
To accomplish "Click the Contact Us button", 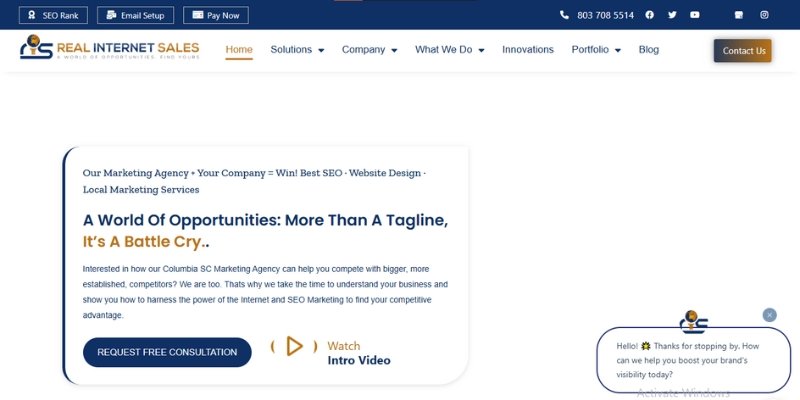I will [742, 51].
